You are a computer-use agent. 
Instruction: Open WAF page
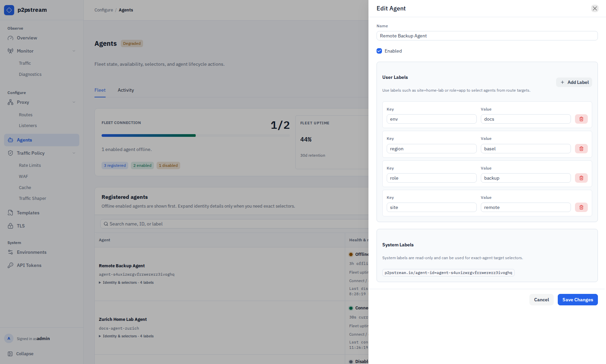(x=23, y=176)
